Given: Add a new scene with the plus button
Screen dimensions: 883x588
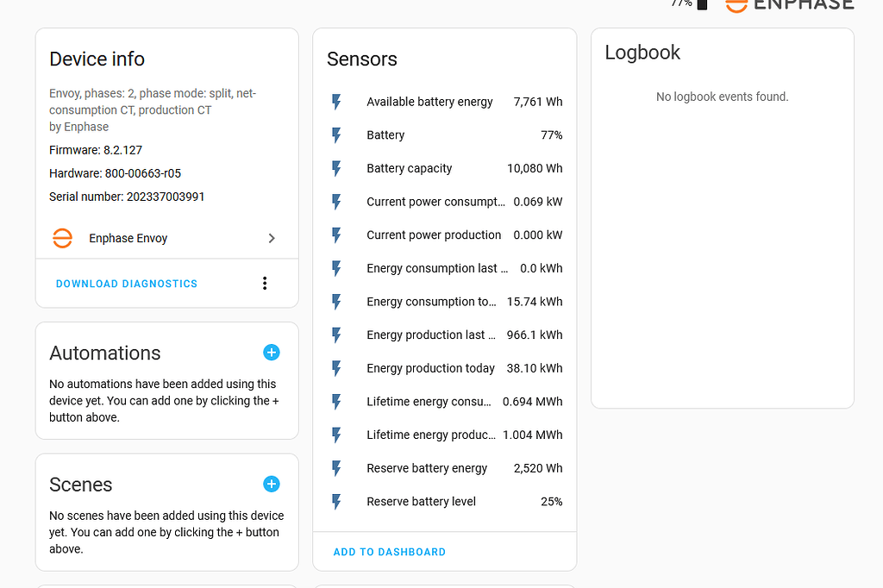Looking at the screenshot, I should (x=272, y=485).
